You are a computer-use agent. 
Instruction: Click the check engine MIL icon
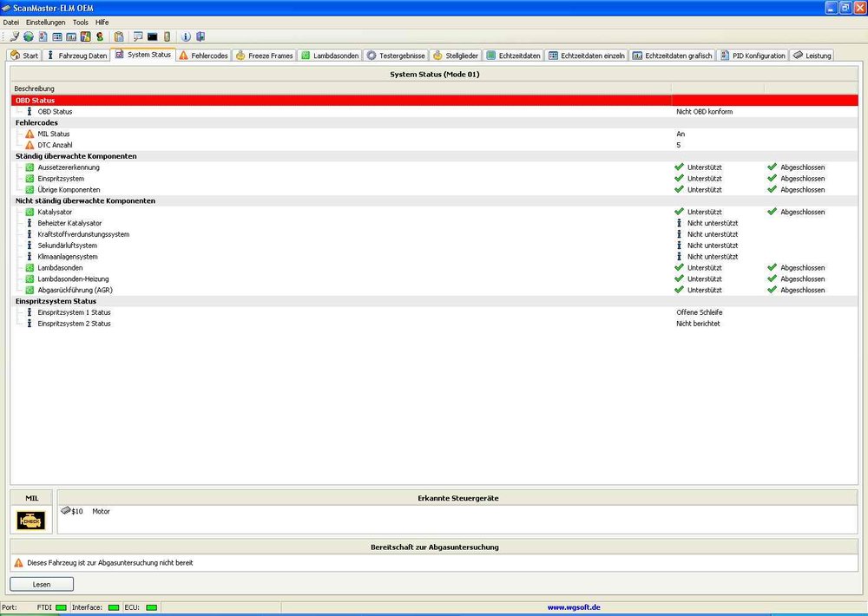tap(31, 520)
